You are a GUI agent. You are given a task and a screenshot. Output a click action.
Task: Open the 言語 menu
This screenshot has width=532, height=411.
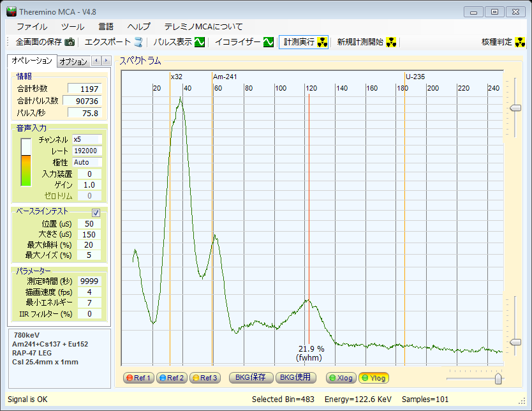106,26
